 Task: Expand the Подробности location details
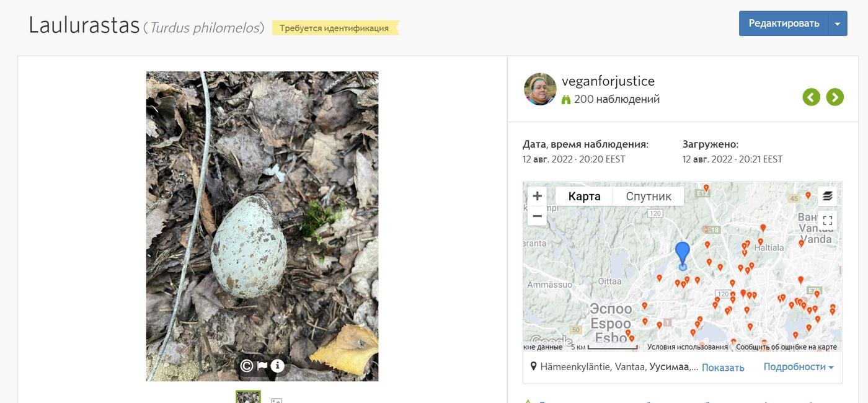798,367
